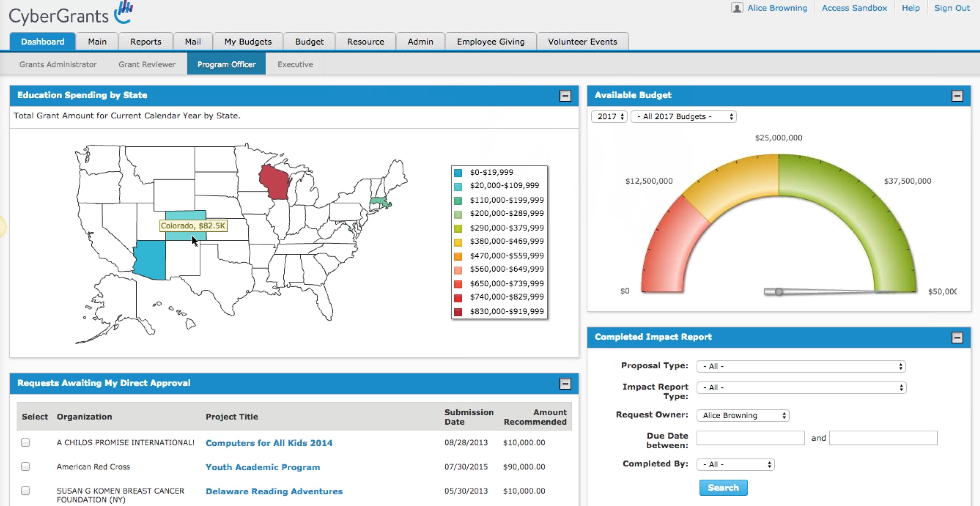This screenshot has width=980, height=506.
Task: Click the Wisconsin state on the map
Action: [274, 182]
